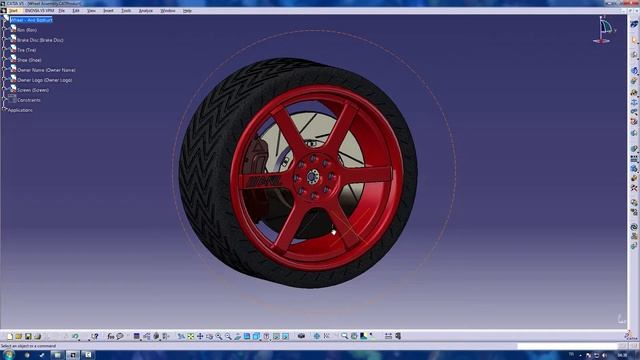Select 'Owner Logo (Owner Logo)' in the tree
The width and height of the screenshot is (640, 360).
pyautogui.click(x=44, y=80)
